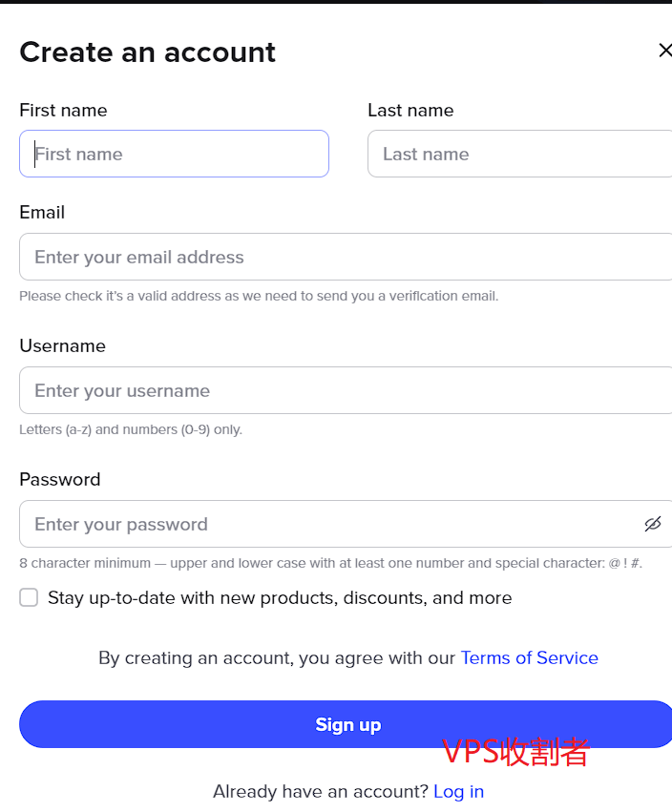Toggle password visibility eye icon
The height and width of the screenshot is (812, 672).
[652, 524]
